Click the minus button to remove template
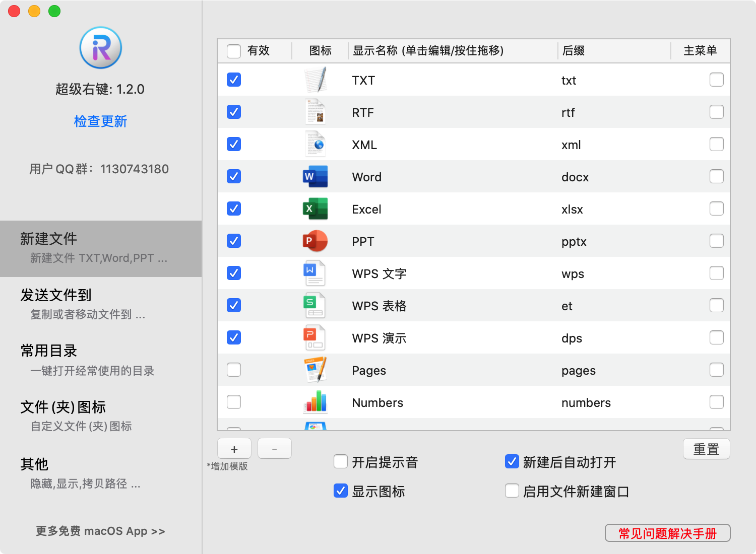This screenshot has width=756, height=554. tap(275, 449)
